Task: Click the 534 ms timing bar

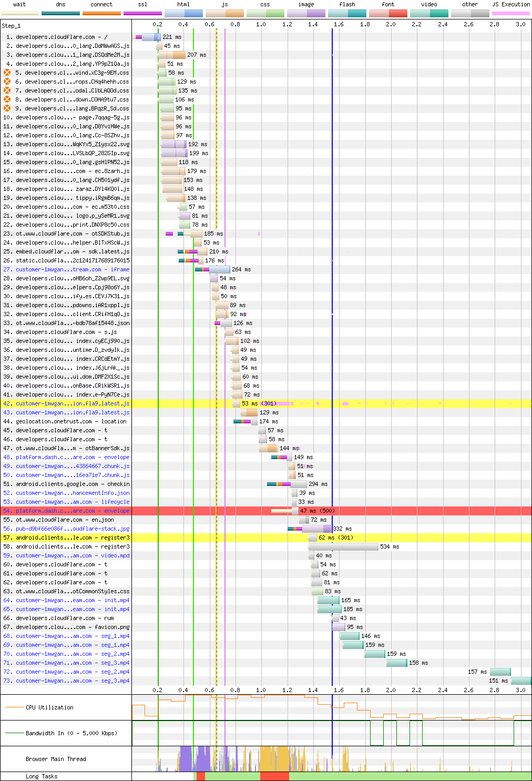Action: click(x=343, y=546)
